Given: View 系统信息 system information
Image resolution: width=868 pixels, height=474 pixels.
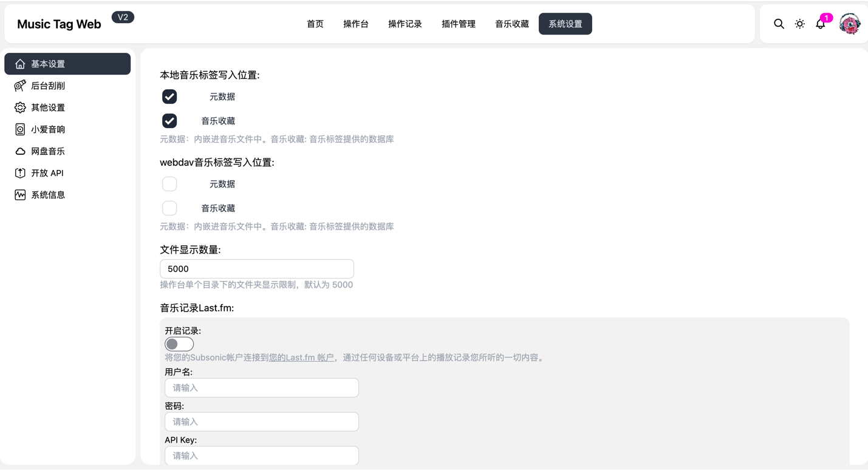Looking at the screenshot, I should pyautogui.click(x=49, y=195).
